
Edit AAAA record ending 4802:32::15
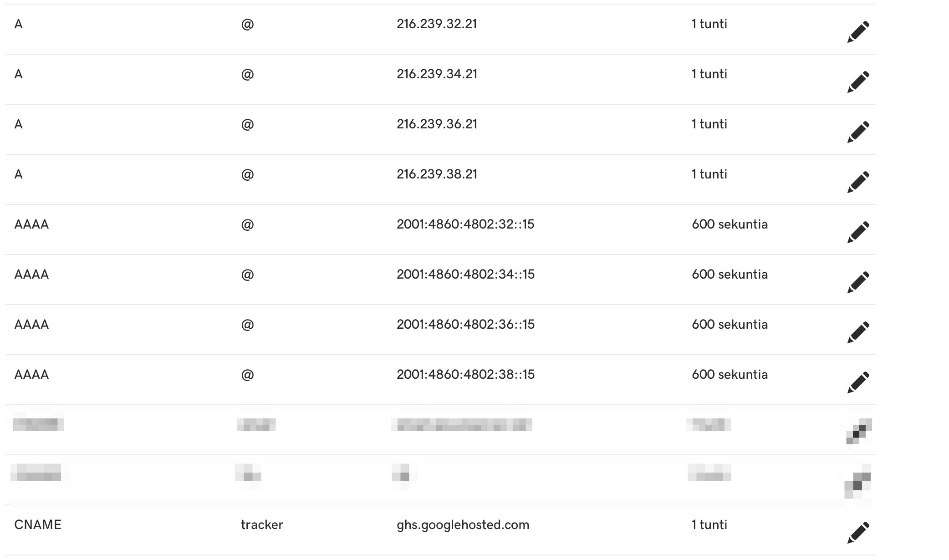[858, 232]
